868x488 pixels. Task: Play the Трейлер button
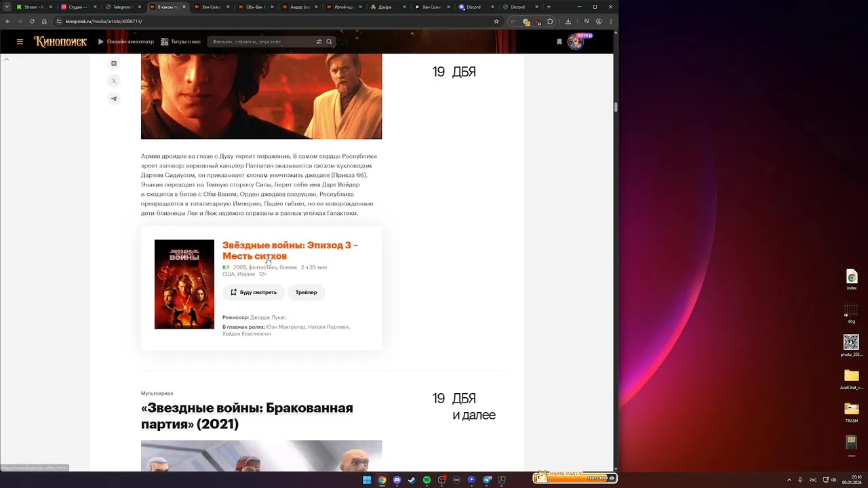tap(307, 292)
